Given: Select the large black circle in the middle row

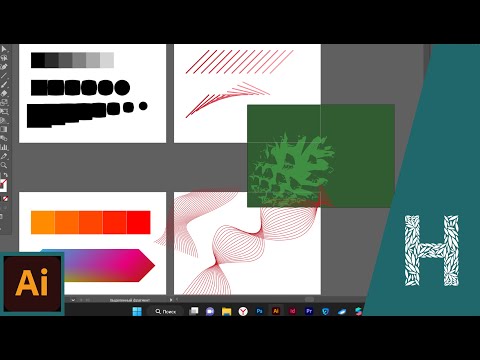Looking at the screenshot, I should tap(122, 88).
